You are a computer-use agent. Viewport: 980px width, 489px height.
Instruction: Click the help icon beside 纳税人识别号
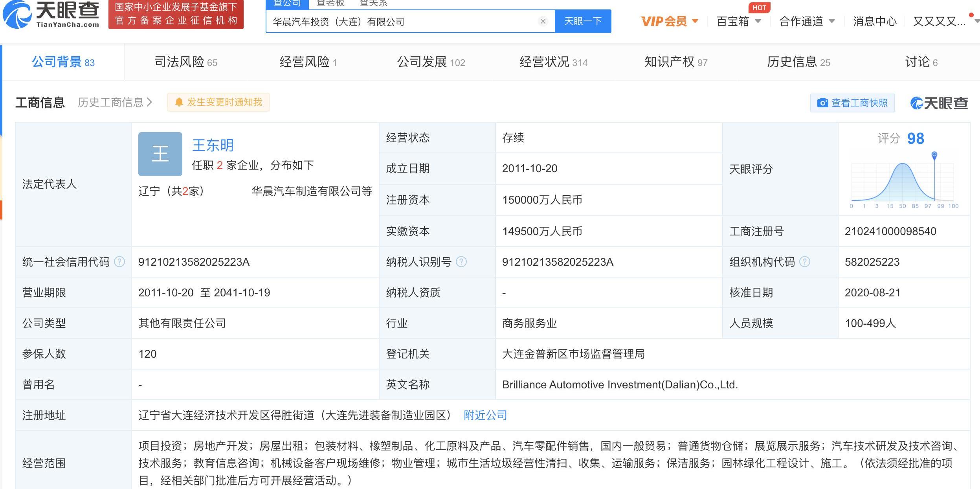click(461, 262)
